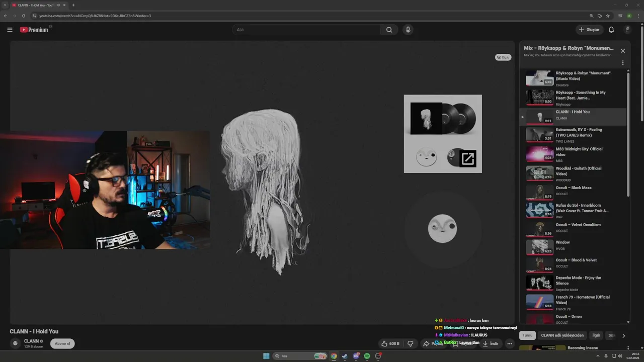Play Window by HVOB
The height and width of the screenshot is (362, 644).
(573, 247)
